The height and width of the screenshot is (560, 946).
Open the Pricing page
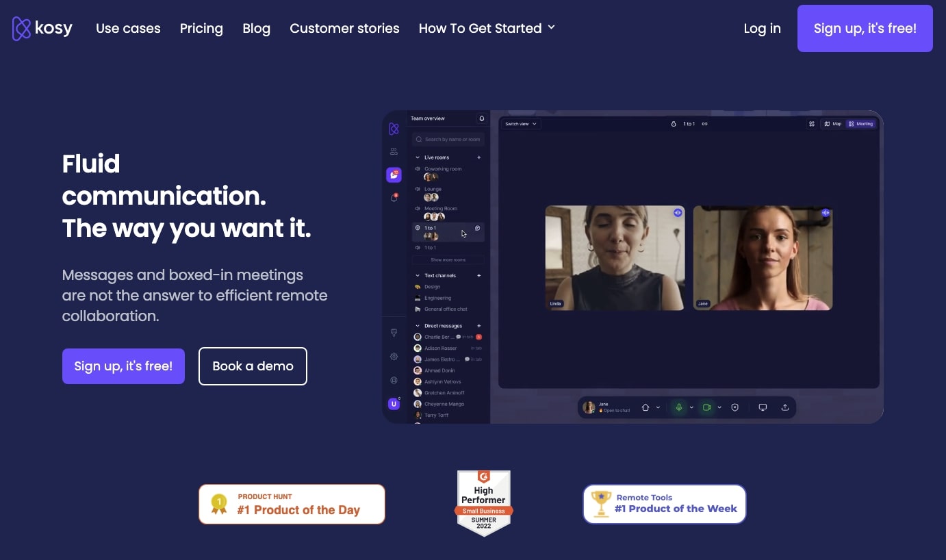(201, 29)
